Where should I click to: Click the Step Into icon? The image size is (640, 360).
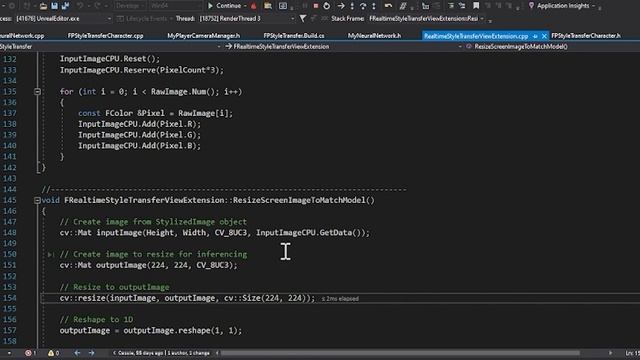(x=352, y=6)
